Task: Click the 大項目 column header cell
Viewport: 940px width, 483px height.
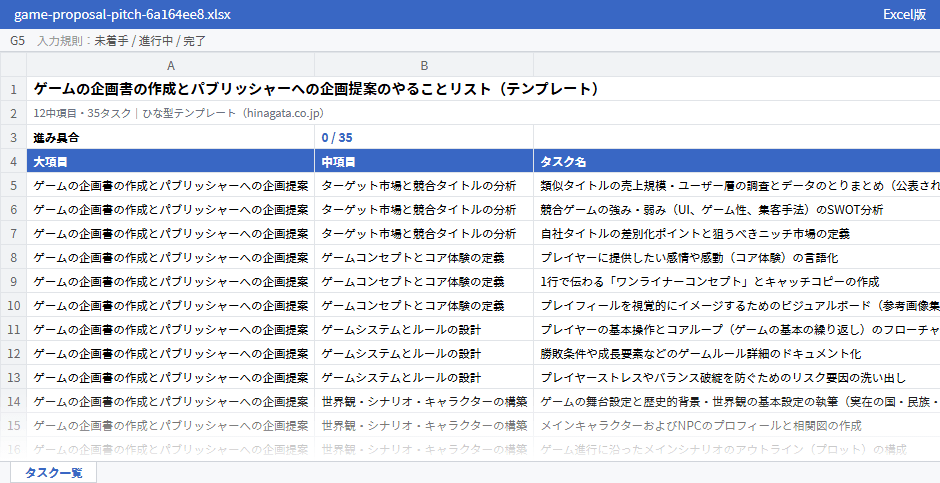Action: tap(171, 161)
